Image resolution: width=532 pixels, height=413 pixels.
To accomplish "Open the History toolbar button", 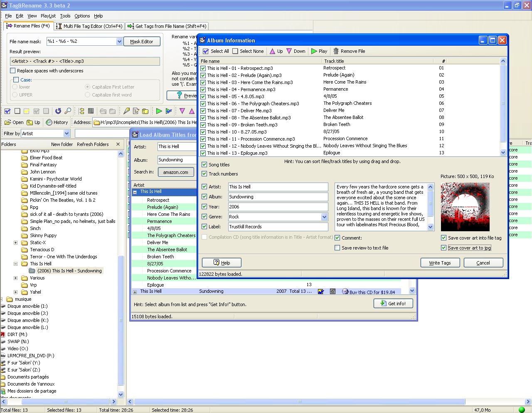I will pyautogui.click(x=57, y=122).
